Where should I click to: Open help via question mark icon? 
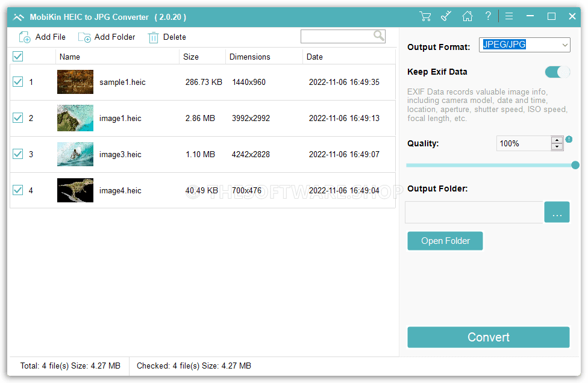tap(488, 16)
